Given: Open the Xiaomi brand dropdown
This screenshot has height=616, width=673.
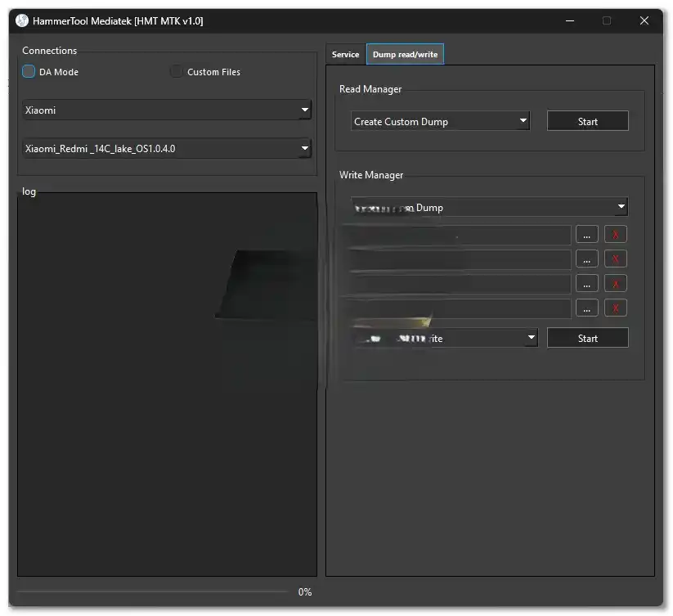Looking at the screenshot, I should [167, 110].
